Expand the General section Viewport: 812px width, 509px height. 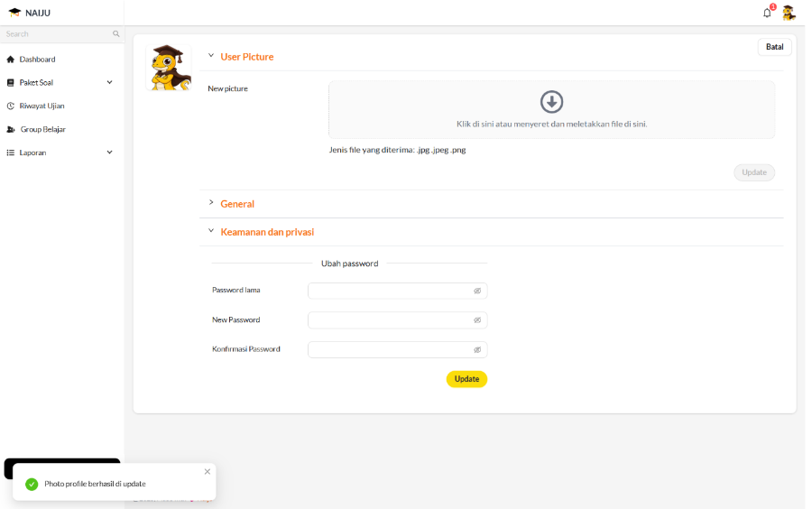pyautogui.click(x=211, y=202)
